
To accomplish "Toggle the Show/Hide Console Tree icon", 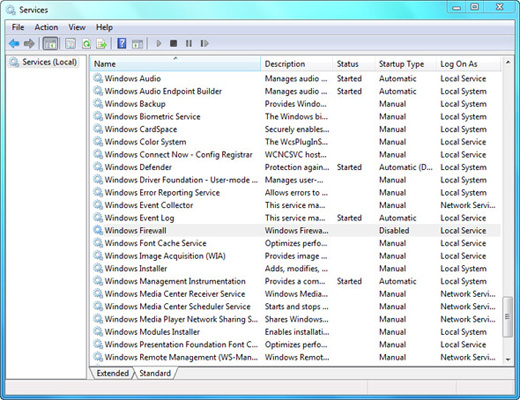I will (50, 43).
